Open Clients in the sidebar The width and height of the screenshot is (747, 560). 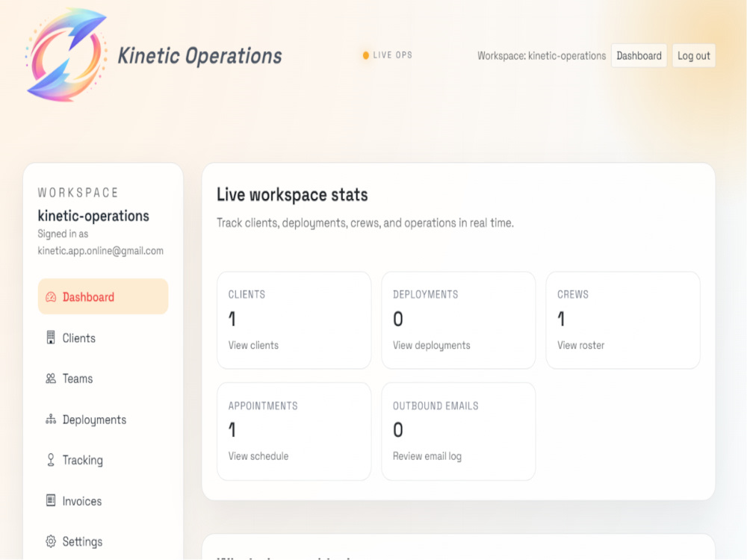(103, 337)
